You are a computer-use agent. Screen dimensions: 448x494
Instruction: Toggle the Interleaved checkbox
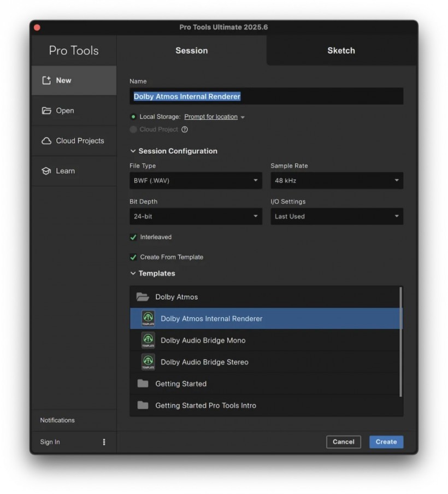point(133,237)
